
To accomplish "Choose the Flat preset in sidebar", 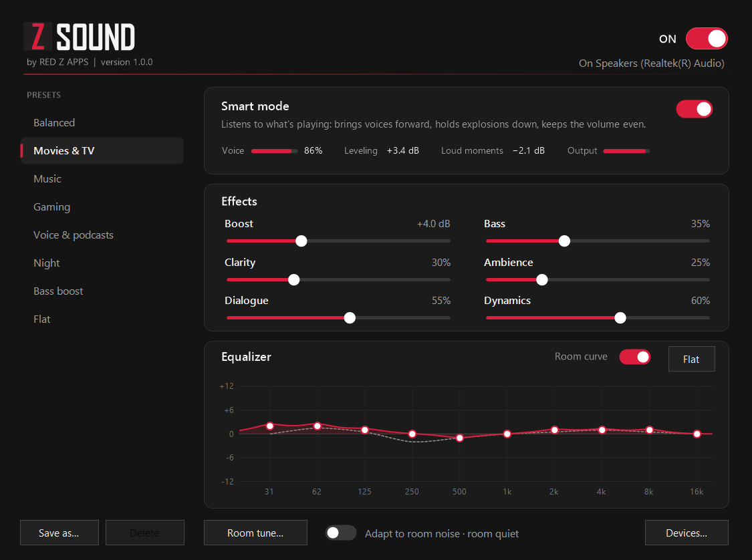I will pyautogui.click(x=102, y=319).
